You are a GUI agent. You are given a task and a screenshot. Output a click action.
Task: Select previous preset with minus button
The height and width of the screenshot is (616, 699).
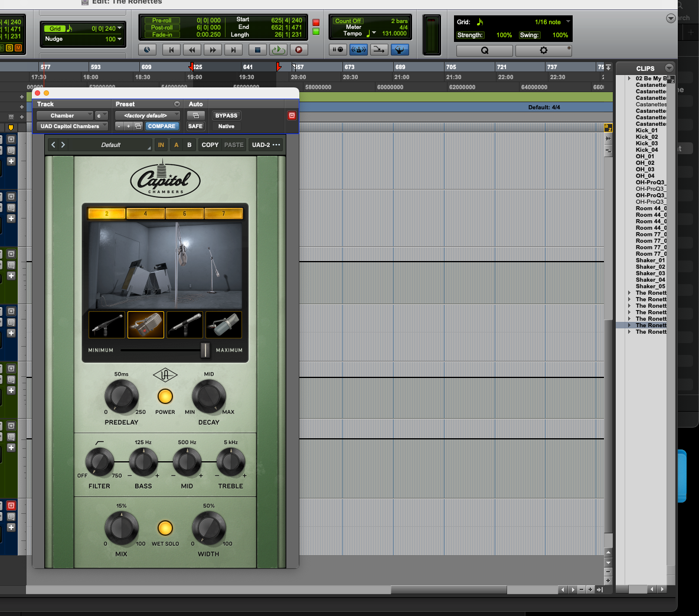119,126
